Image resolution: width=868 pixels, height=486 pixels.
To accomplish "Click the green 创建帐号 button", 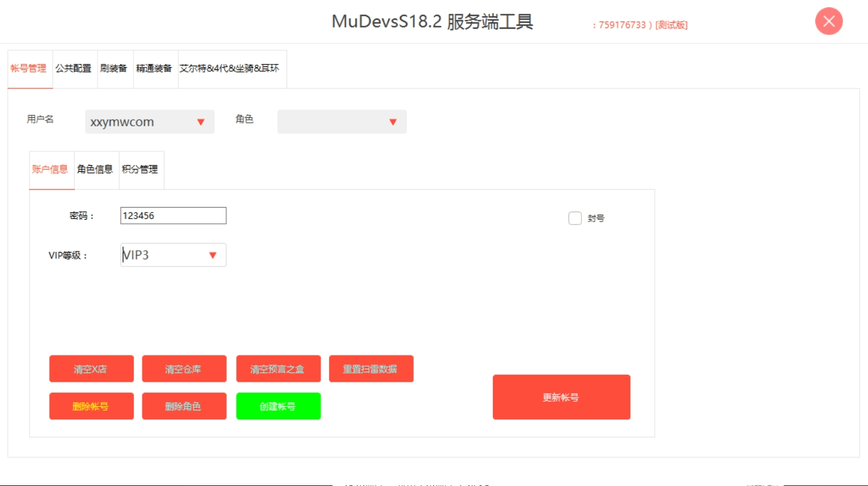I will pyautogui.click(x=278, y=406).
